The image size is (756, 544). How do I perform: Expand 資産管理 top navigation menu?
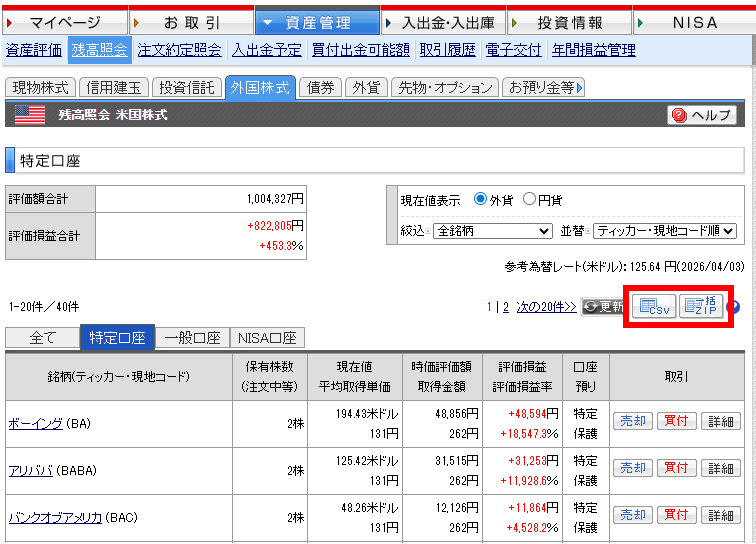coord(317,22)
